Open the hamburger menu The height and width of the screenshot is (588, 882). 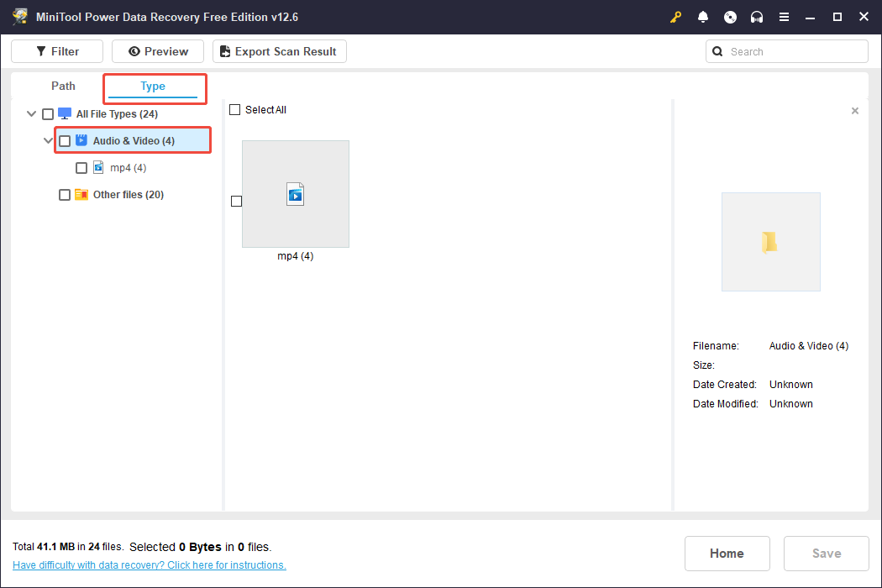pyautogui.click(x=784, y=17)
